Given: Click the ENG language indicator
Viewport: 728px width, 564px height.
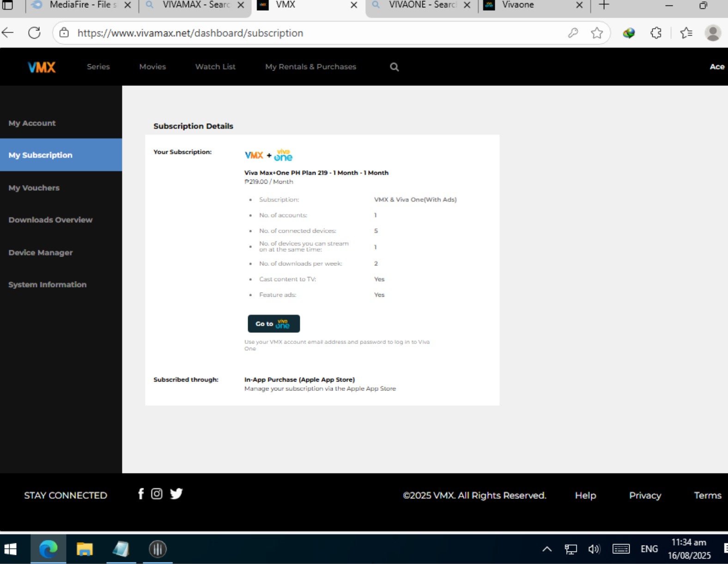Looking at the screenshot, I should pyautogui.click(x=649, y=549).
